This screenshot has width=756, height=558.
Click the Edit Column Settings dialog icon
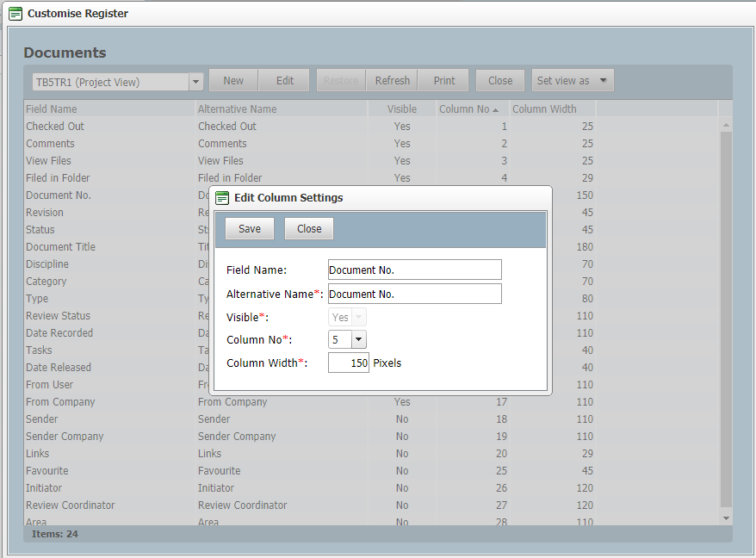222,198
